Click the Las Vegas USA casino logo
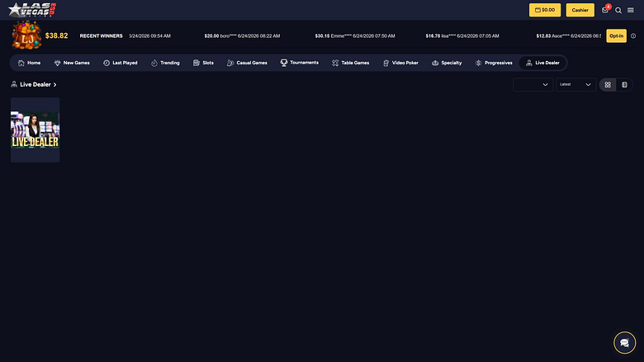The width and height of the screenshot is (644, 362). pyautogui.click(x=32, y=9)
